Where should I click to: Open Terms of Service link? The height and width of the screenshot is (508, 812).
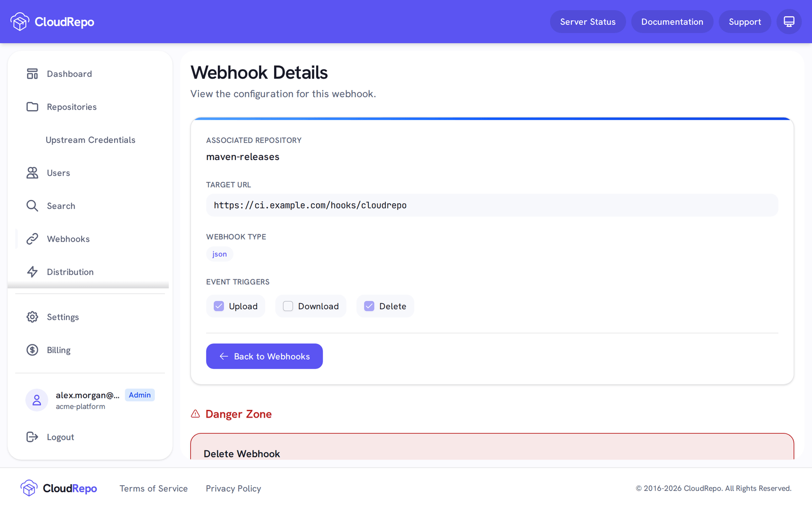click(x=154, y=488)
